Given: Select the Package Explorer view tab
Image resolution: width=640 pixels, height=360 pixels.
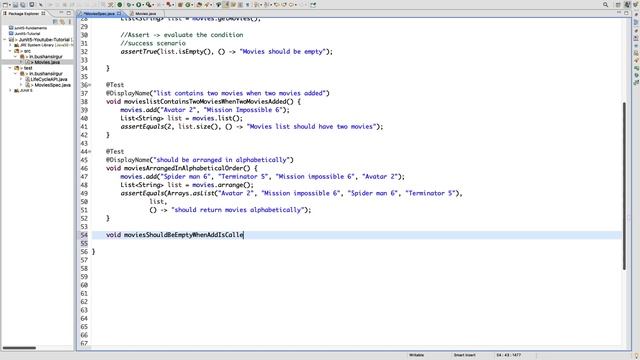Looking at the screenshot, I should [24, 13].
